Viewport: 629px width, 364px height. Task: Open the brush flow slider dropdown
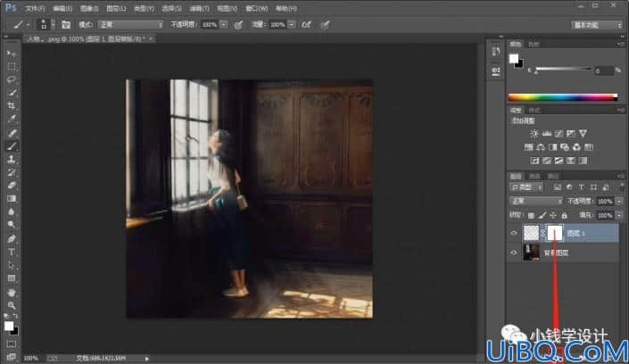(291, 25)
